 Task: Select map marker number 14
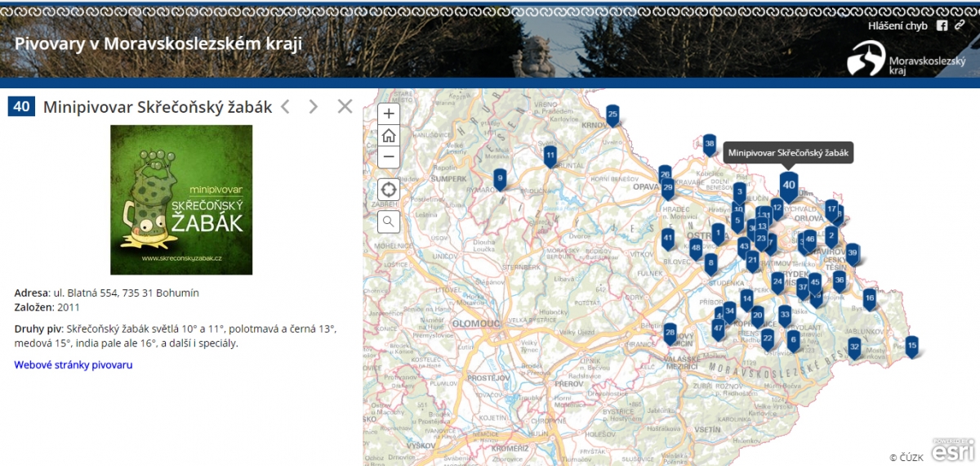coord(746,298)
